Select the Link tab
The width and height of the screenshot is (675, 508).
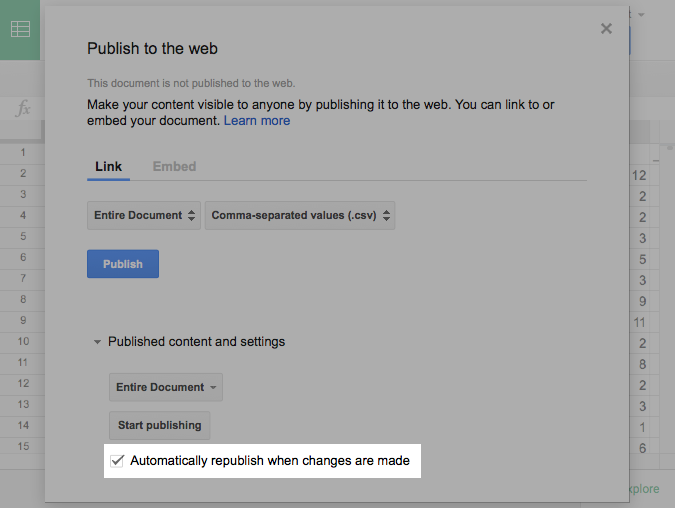click(x=108, y=166)
